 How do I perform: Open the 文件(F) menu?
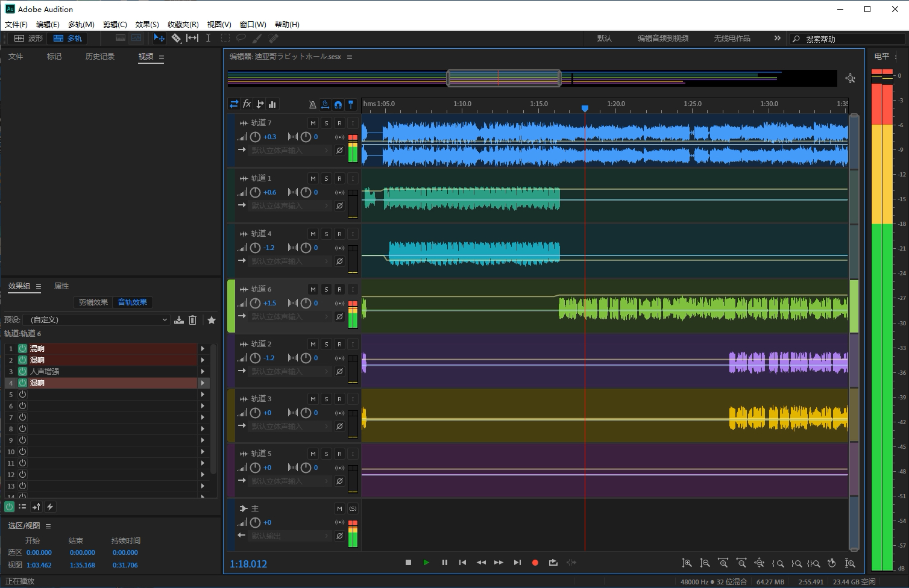coord(16,24)
